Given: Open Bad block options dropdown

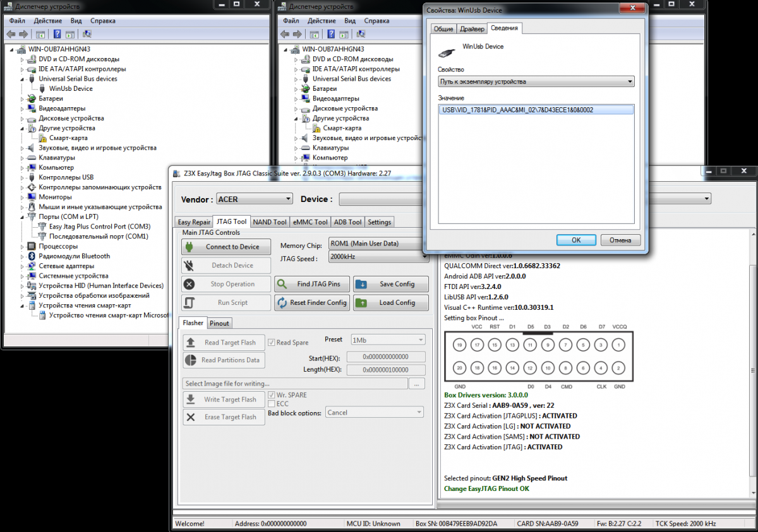Looking at the screenshot, I should (x=374, y=412).
